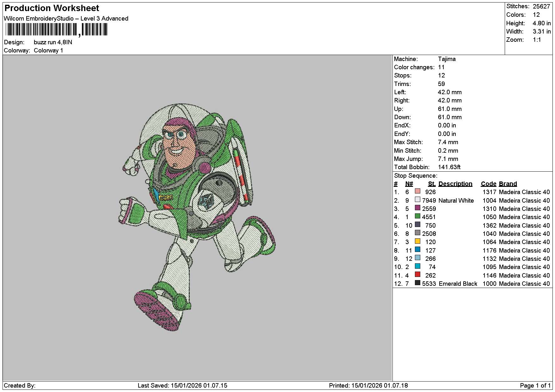This screenshot has width=555, height=392.
Task: Click the 'Code' column header
Action: point(488,184)
